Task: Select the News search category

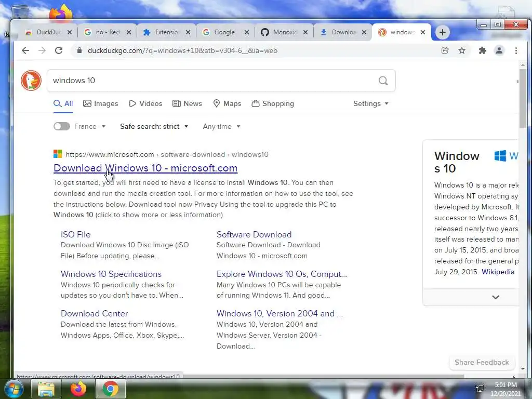Action: (x=187, y=103)
